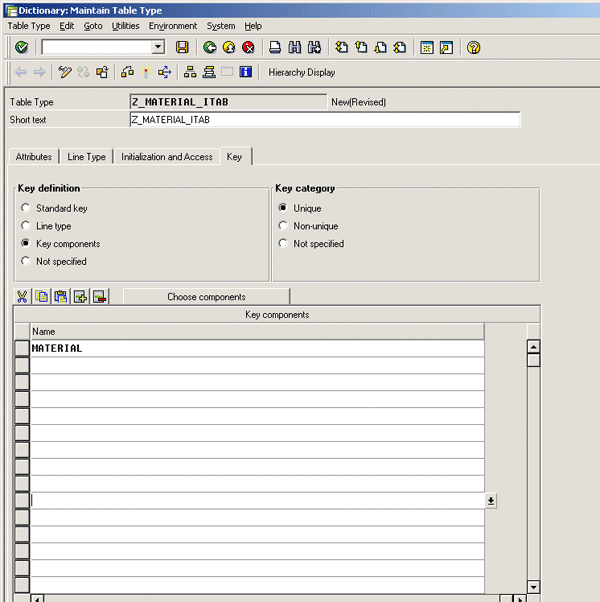600x602 pixels.
Task: Click the Cut scissors icon
Action: (22, 297)
